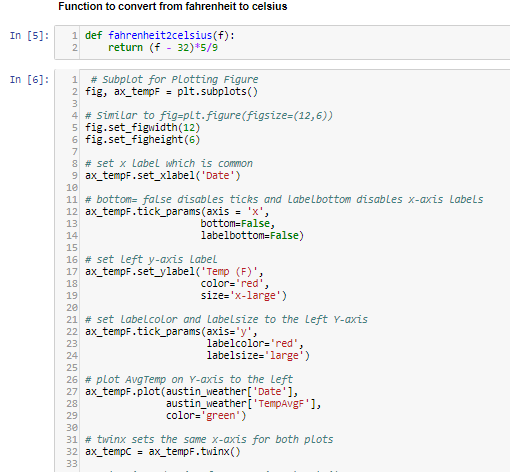Viewport: 510px width, 472px height.
Task: Click the 'ax_tempC = ax_tempF.twinx()' line
Action: coord(163,451)
